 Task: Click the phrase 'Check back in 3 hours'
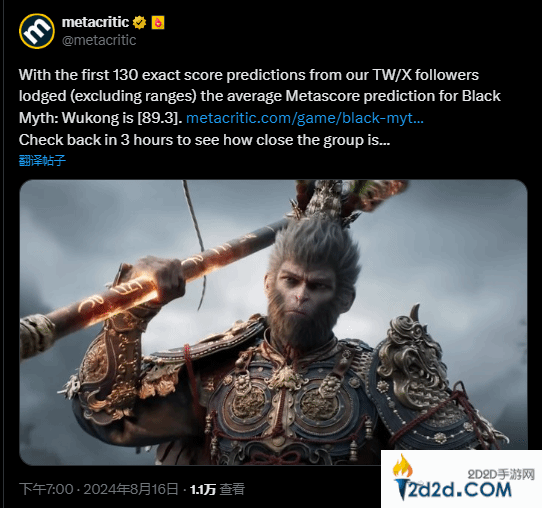(95, 140)
